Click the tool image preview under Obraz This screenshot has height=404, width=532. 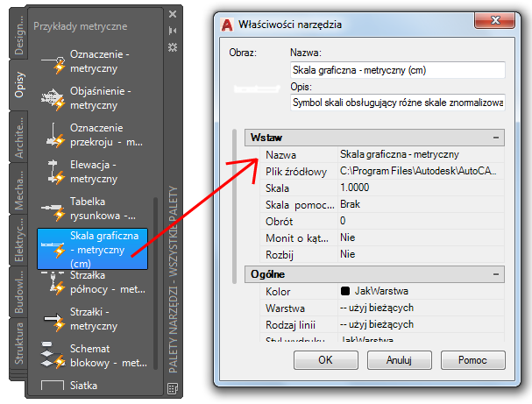click(x=257, y=89)
